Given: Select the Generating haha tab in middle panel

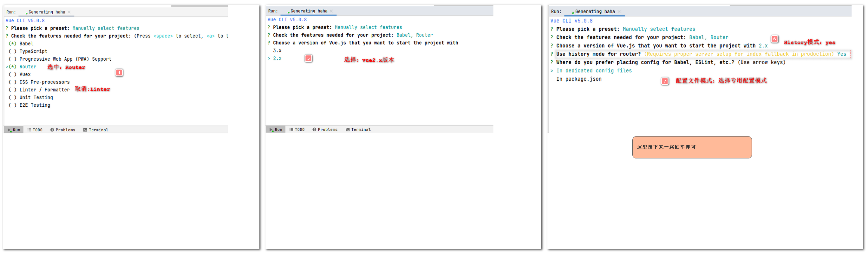Looking at the screenshot, I should pyautogui.click(x=309, y=11).
